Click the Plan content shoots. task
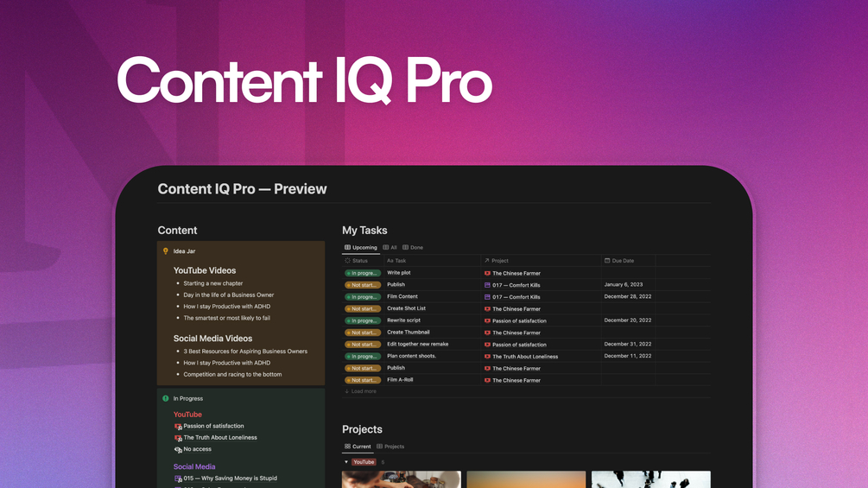The image size is (868, 488). pos(411,357)
